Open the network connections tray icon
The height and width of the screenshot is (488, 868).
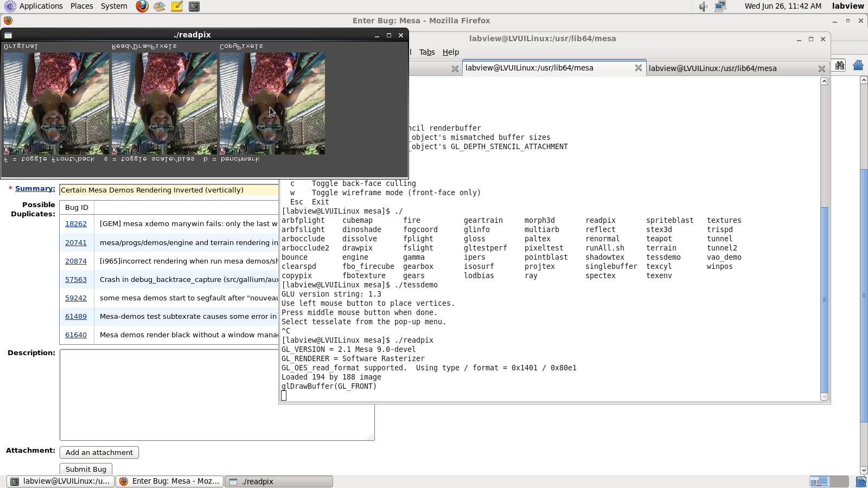click(x=720, y=7)
